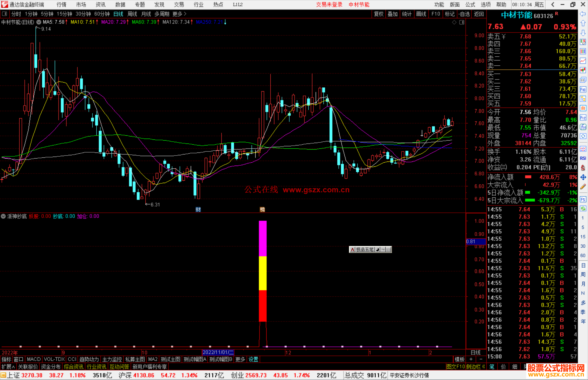Image resolution: width=588 pixels, height=380 pixels.
Task: Click the candlestick chart sidebar icon
Action: point(583,70)
